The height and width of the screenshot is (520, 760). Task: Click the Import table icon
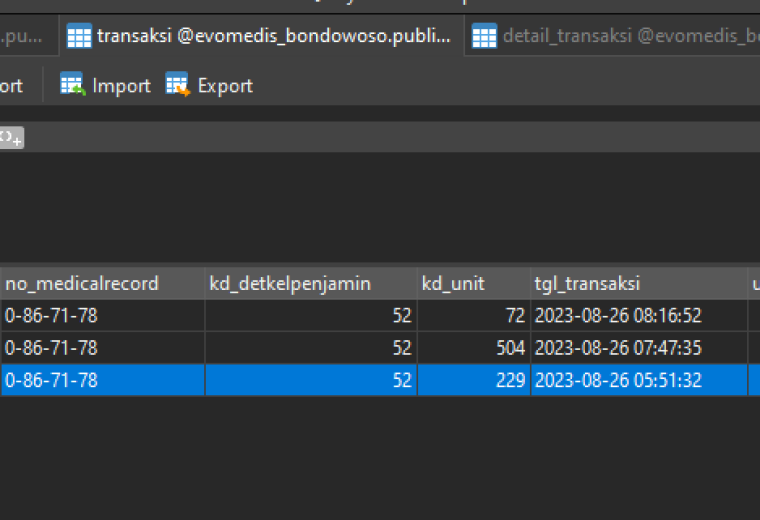(72, 84)
